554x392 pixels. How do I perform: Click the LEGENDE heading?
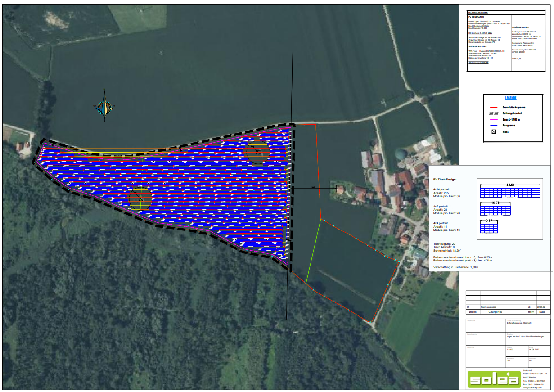click(510, 98)
